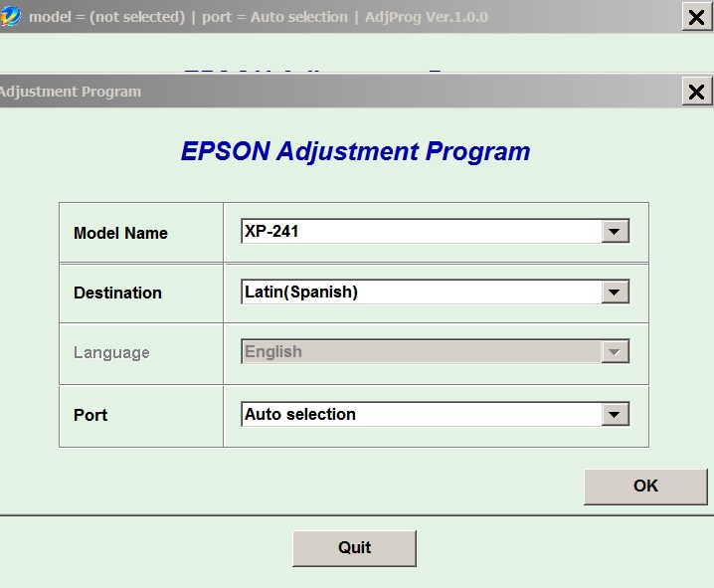Click the Model Name label

point(120,233)
